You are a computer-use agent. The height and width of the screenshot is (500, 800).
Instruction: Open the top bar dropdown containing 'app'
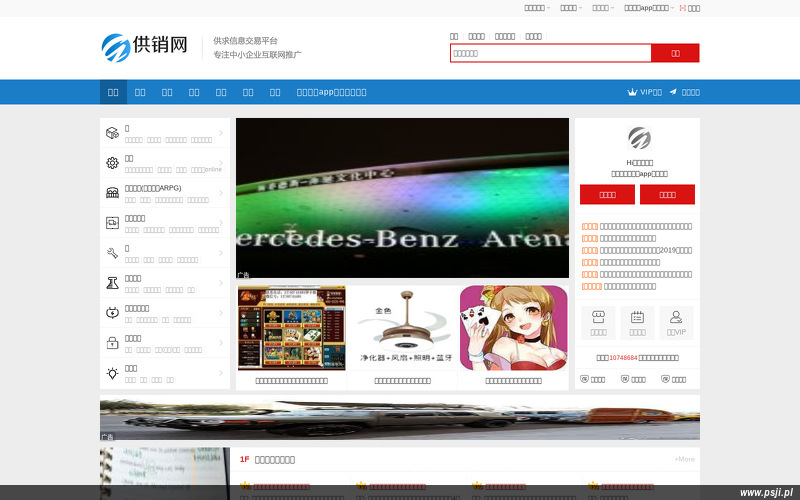coord(649,8)
